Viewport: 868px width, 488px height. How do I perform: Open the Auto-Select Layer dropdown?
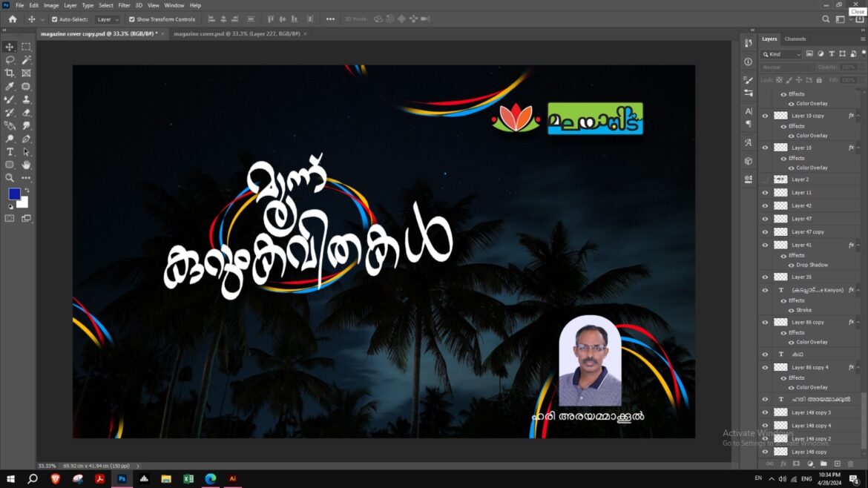(x=108, y=19)
